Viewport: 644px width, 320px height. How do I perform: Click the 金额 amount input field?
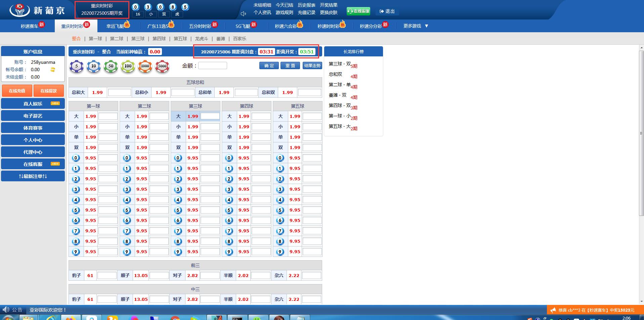pyautogui.click(x=213, y=66)
